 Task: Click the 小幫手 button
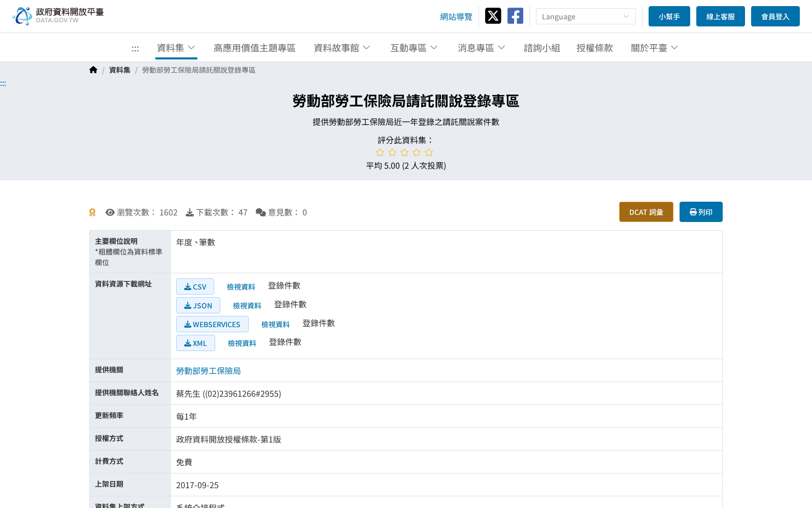[x=669, y=16]
